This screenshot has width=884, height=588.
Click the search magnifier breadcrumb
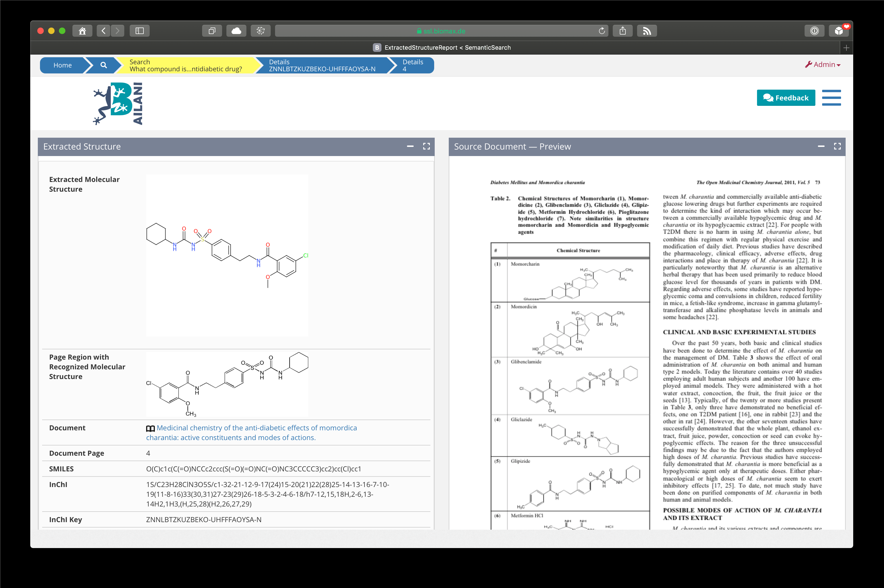pyautogui.click(x=103, y=65)
